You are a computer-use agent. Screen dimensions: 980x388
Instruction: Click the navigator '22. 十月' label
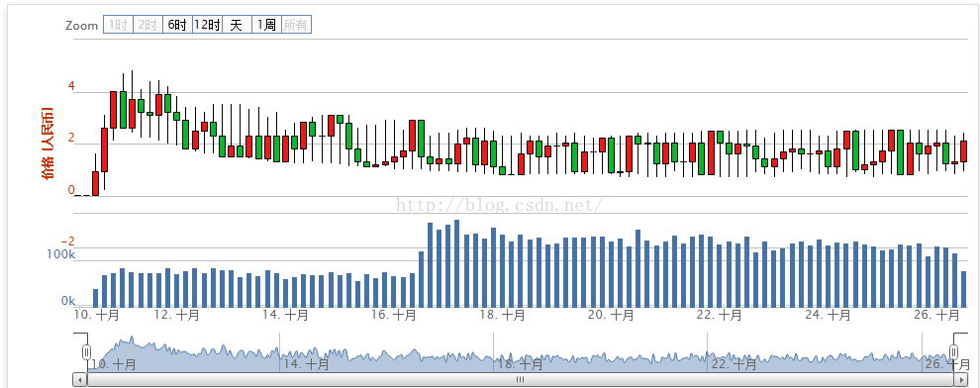coord(734,364)
